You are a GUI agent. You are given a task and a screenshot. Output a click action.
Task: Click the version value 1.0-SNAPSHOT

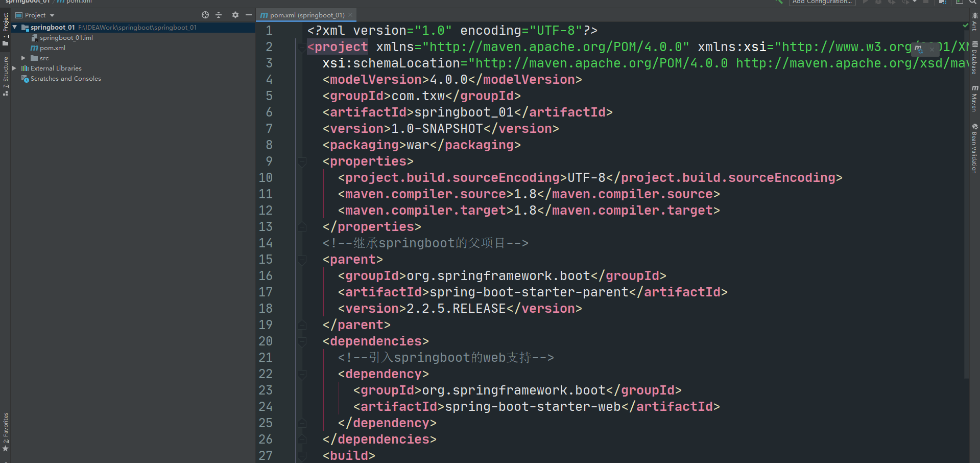pos(437,129)
